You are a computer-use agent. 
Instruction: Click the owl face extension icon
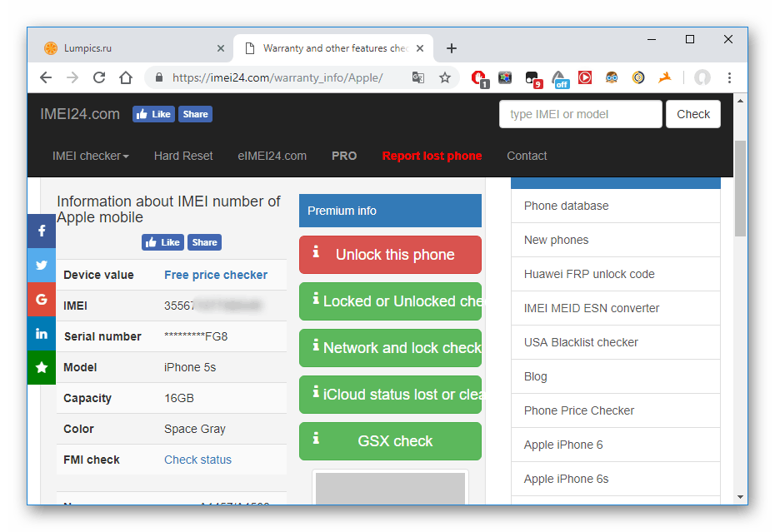pos(612,77)
